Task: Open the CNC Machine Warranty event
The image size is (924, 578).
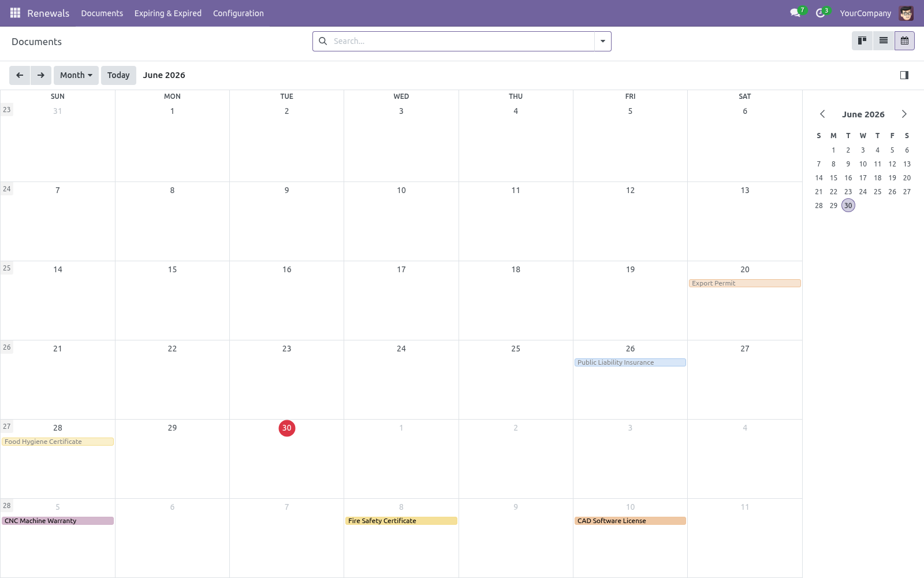Action: pos(58,521)
